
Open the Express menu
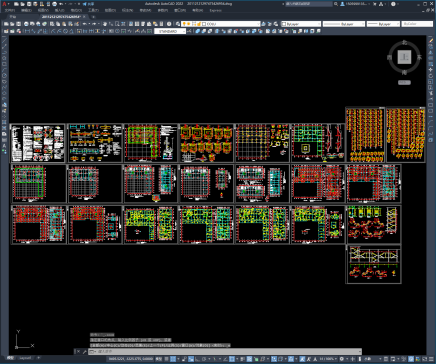click(216, 10)
